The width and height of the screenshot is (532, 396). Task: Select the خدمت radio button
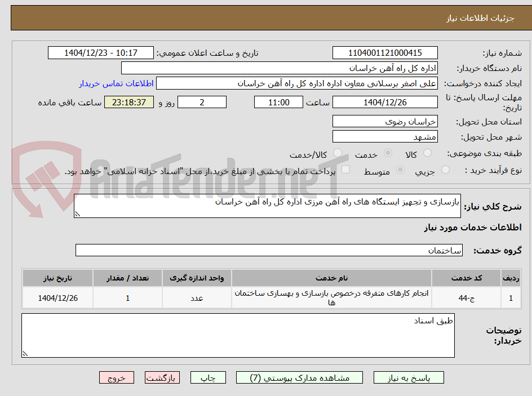388,153
